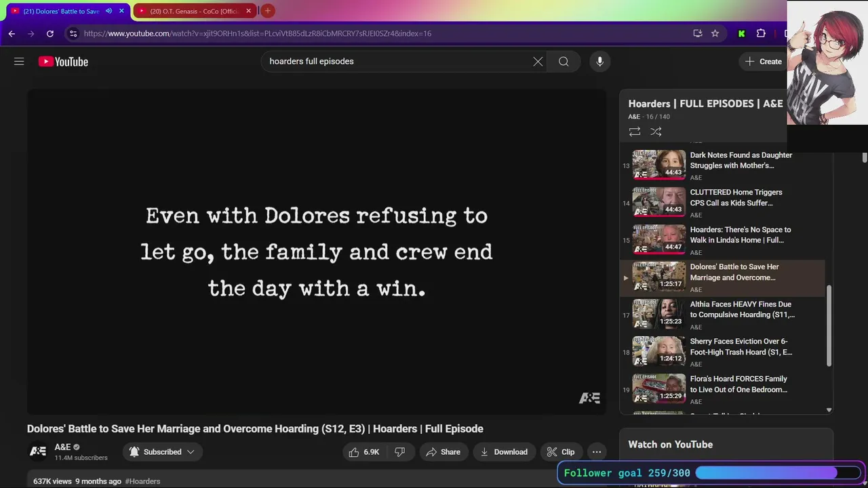Click the address bar URL

point(258,33)
